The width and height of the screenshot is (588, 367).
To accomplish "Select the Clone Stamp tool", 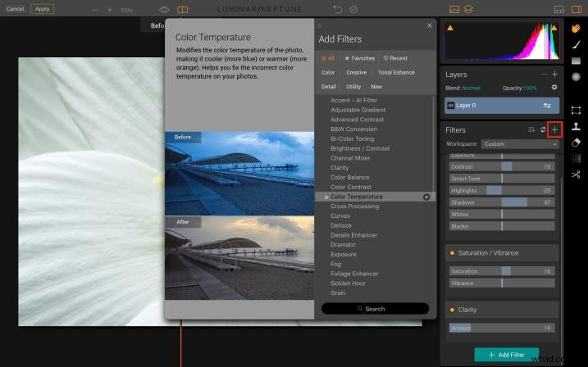I will 576,126.
